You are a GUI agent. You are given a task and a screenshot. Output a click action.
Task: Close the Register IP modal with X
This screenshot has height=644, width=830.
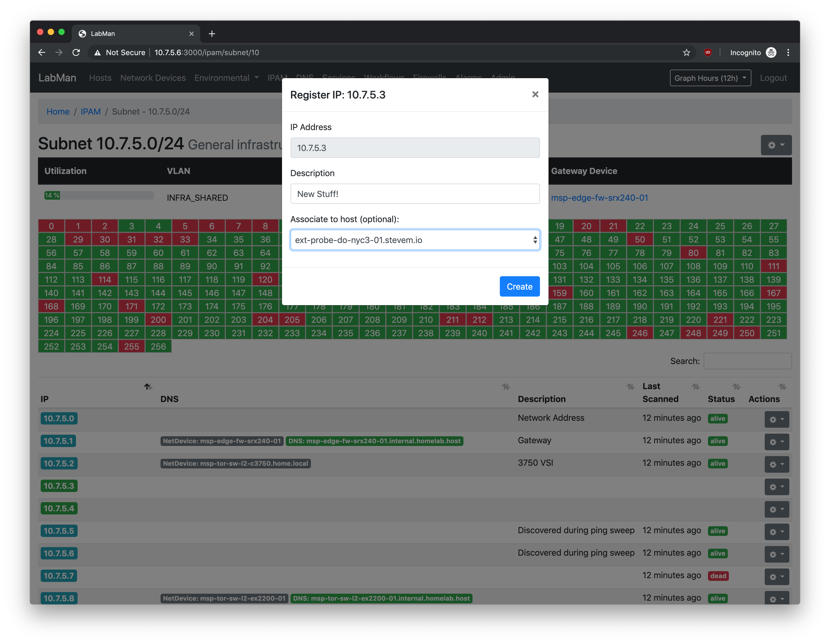click(x=535, y=94)
